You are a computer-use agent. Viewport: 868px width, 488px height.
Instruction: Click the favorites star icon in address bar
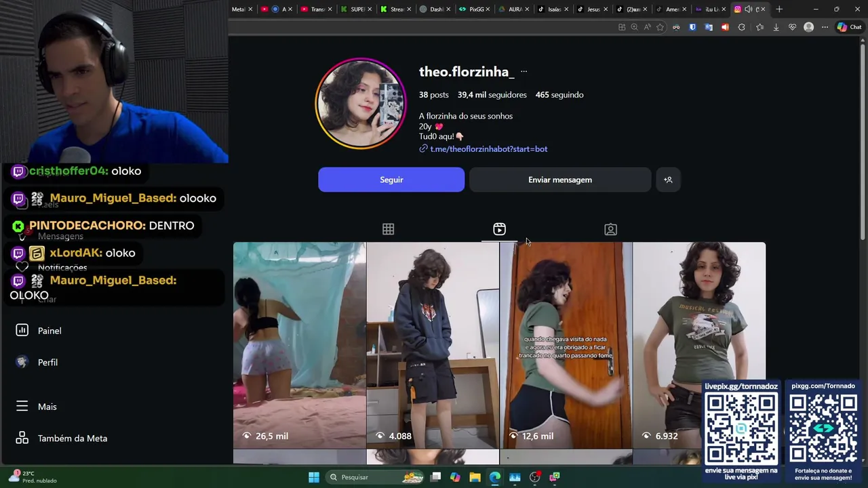[660, 27]
